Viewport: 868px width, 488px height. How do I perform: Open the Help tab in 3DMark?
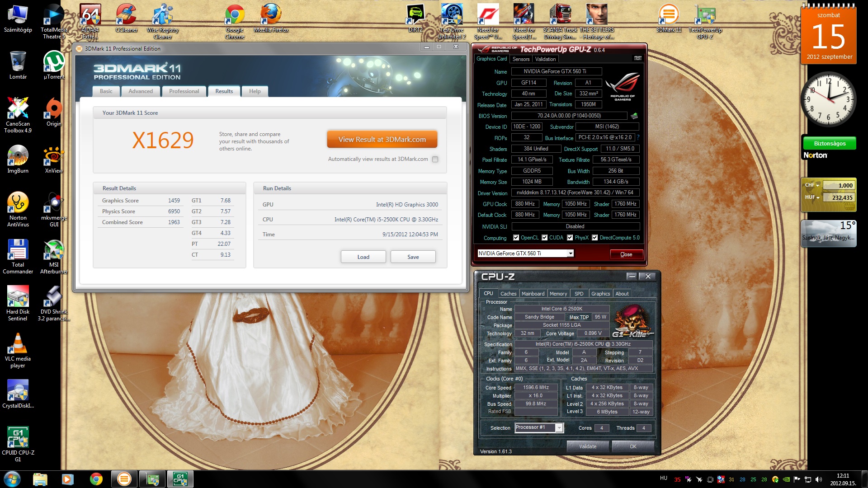255,91
